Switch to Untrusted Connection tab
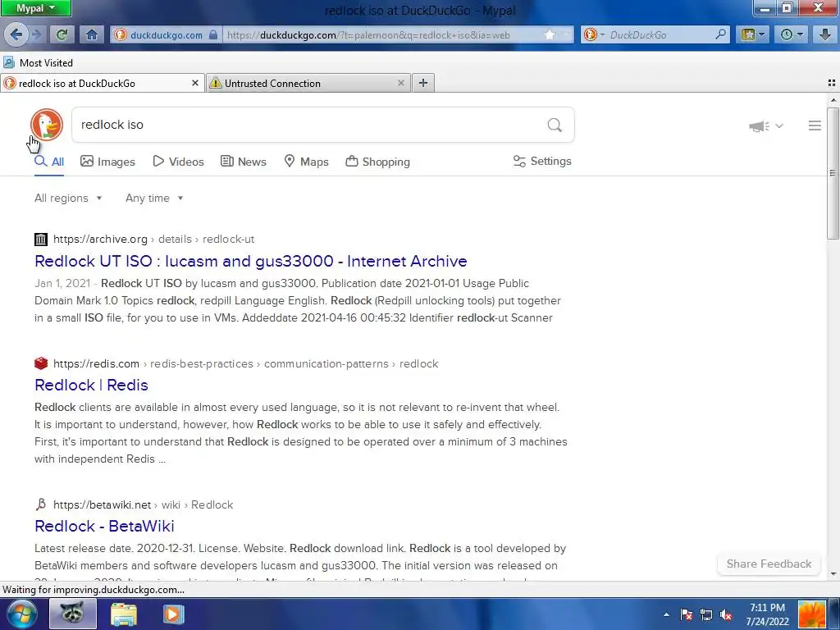 (x=308, y=83)
